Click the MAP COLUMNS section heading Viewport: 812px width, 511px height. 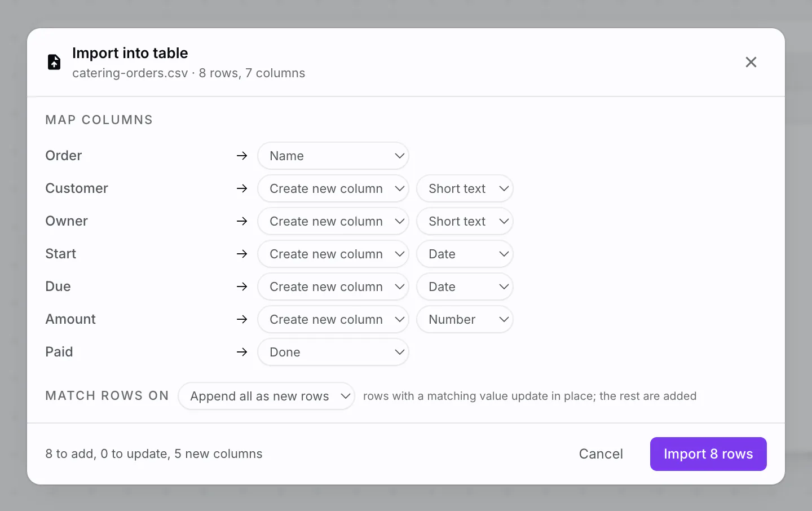pos(99,120)
